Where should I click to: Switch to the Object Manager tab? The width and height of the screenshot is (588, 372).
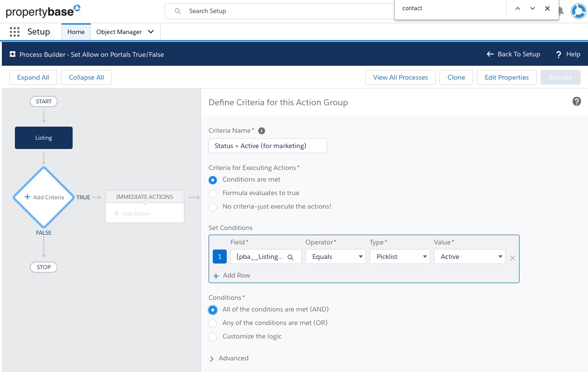(119, 32)
